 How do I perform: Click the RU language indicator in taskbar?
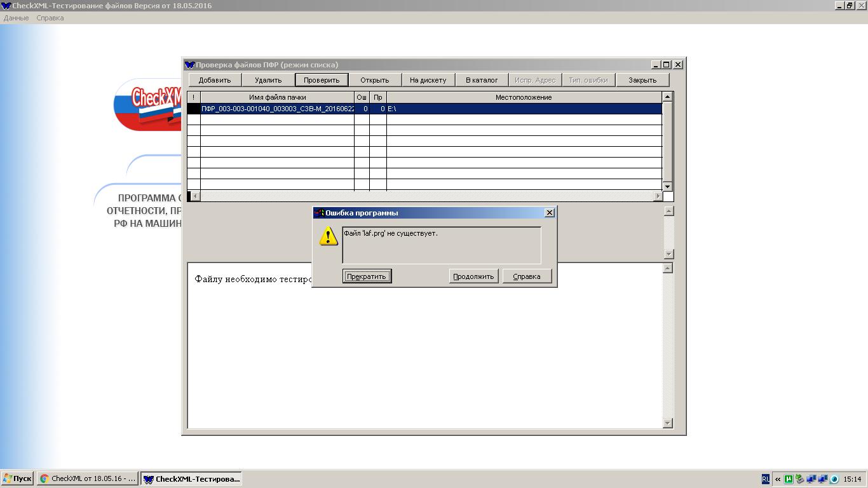pyautogui.click(x=765, y=479)
